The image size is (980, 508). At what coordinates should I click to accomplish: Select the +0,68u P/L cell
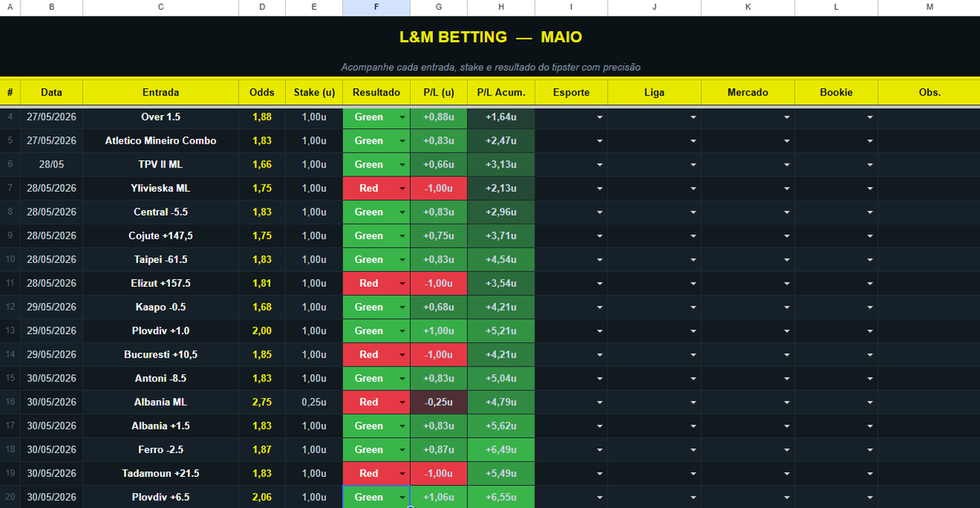(x=439, y=307)
